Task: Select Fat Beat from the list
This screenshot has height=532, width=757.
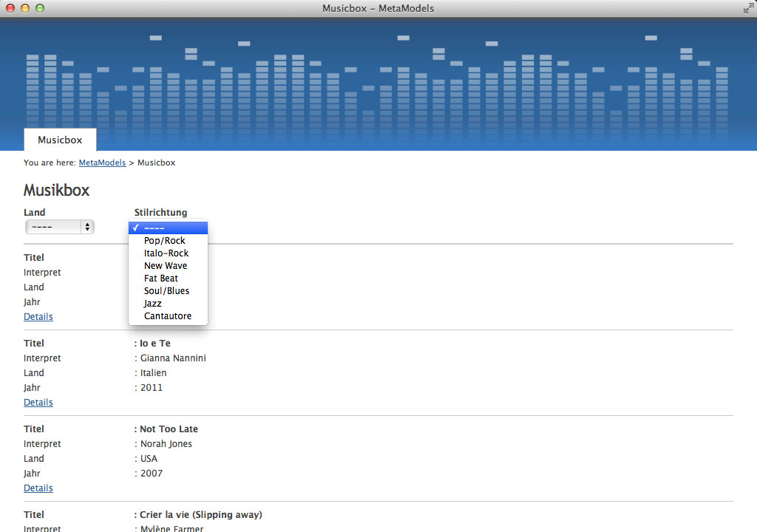Action: click(161, 279)
